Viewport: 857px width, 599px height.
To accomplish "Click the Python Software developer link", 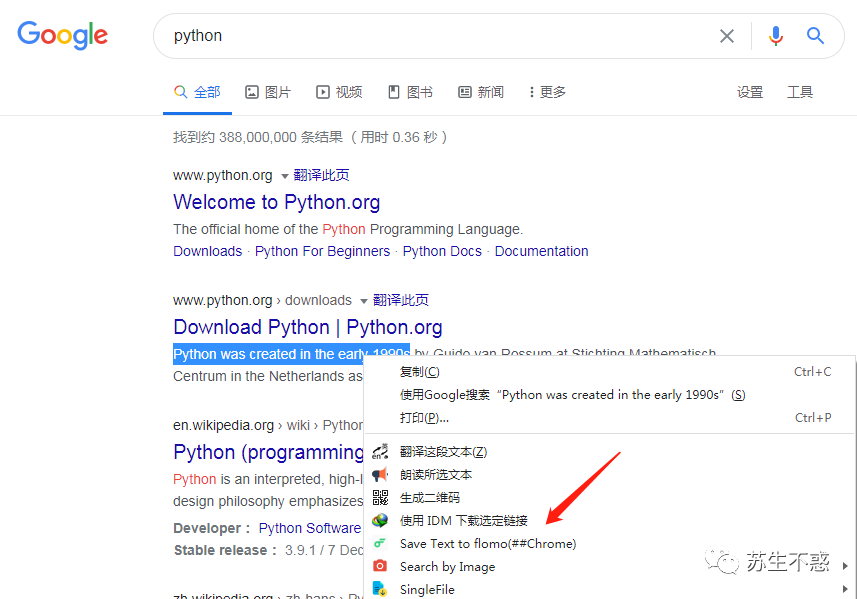I will coord(310,528).
